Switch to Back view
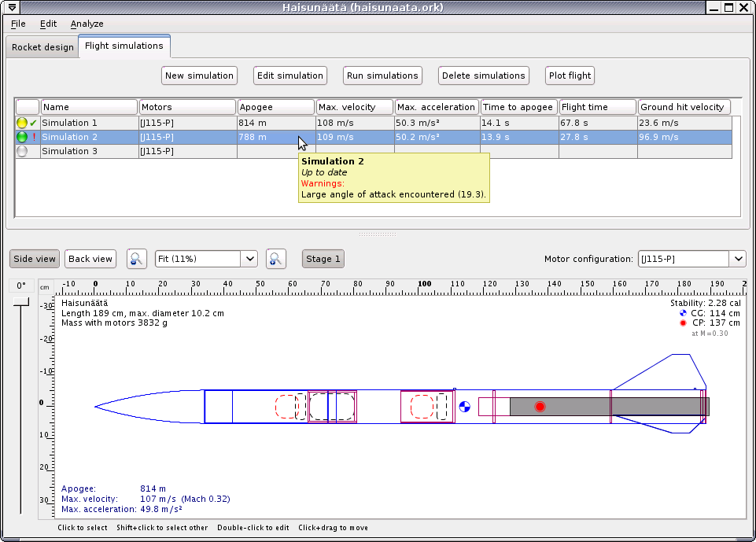Image resolution: width=756 pixels, height=542 pixels. tap(90, 259)
